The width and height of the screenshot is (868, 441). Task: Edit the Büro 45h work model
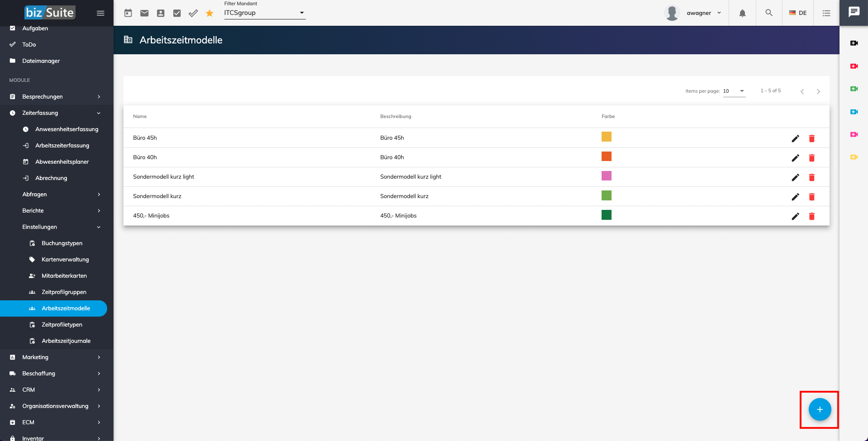795,138
